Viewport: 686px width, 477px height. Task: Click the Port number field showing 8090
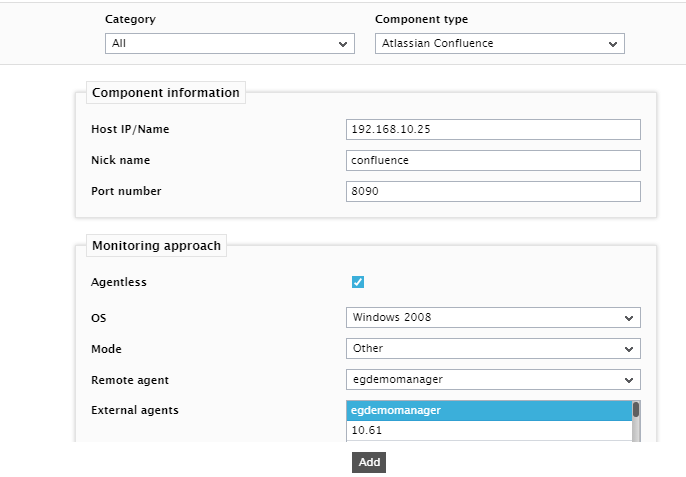pos(493,192)
